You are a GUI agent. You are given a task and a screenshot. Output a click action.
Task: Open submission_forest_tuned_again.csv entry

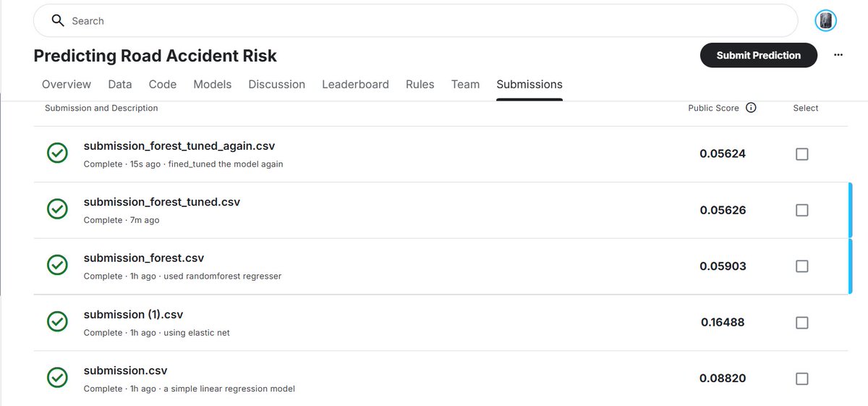(179, 146)
